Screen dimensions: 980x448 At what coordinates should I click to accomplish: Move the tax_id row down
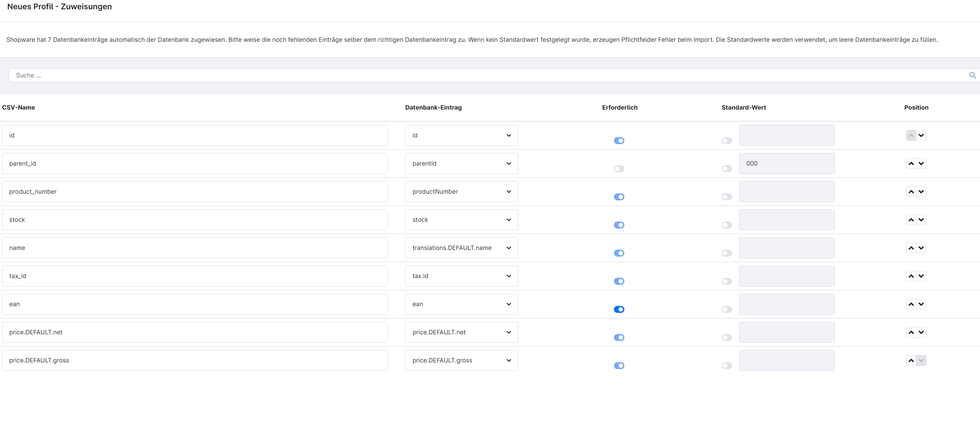coord(921,276)
